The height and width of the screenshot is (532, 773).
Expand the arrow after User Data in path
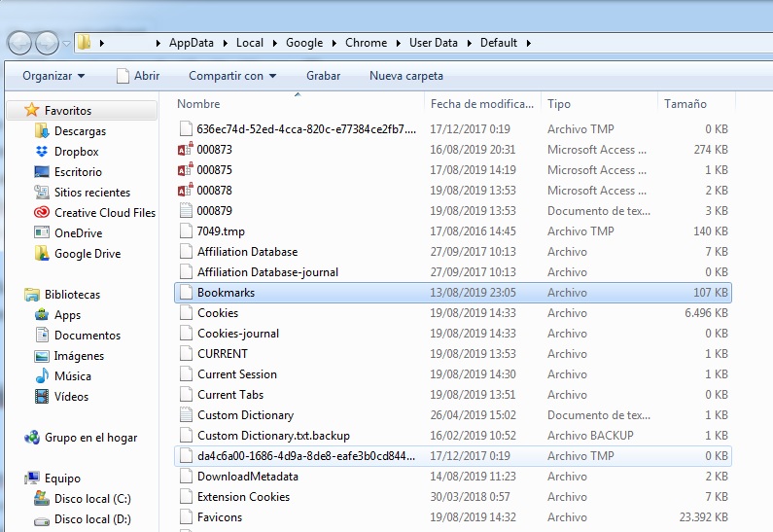(x=469, y=44)
